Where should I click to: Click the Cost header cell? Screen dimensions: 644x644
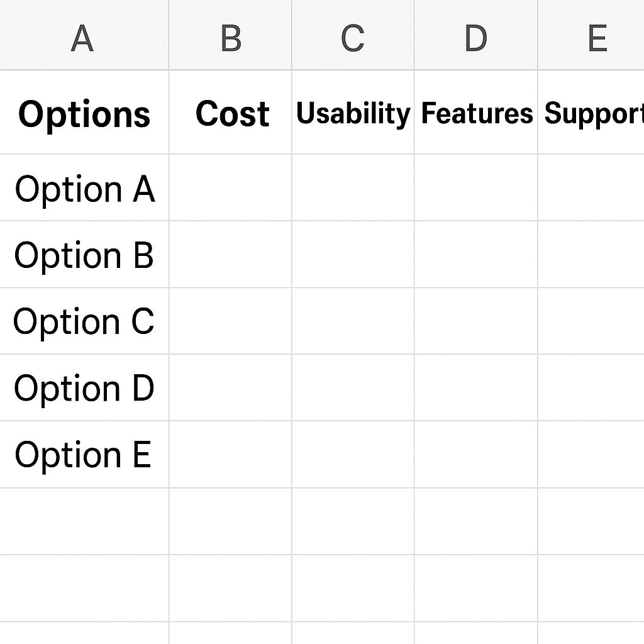click(230, 112)
